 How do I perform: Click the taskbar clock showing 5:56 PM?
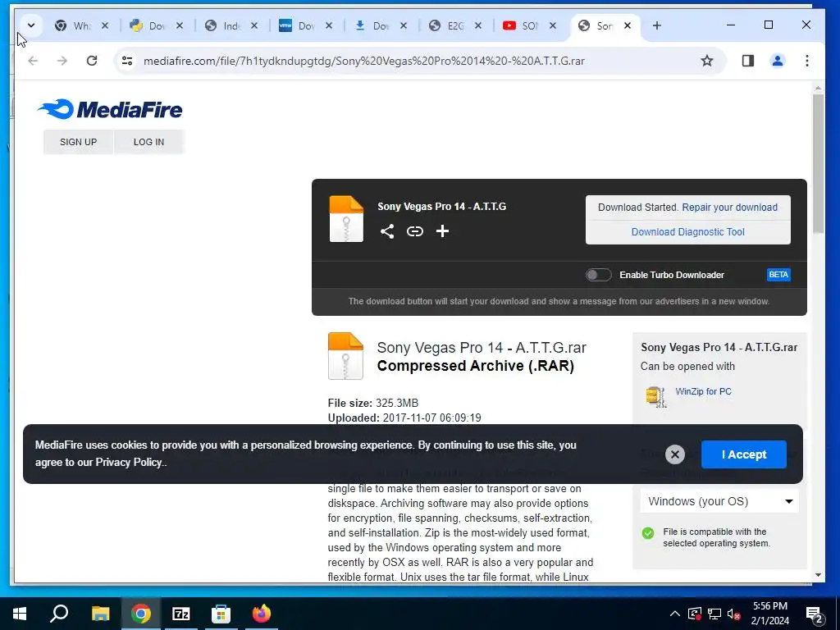769,614
